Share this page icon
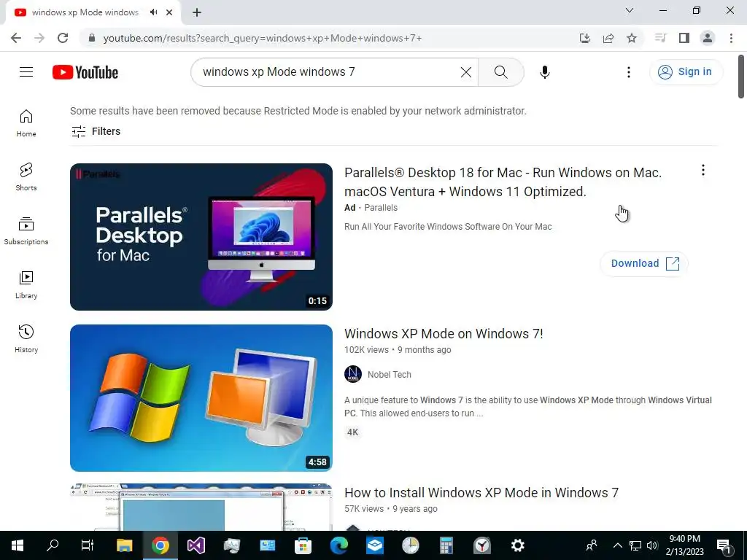The image size is (747, 560). (x=608, y=38)
